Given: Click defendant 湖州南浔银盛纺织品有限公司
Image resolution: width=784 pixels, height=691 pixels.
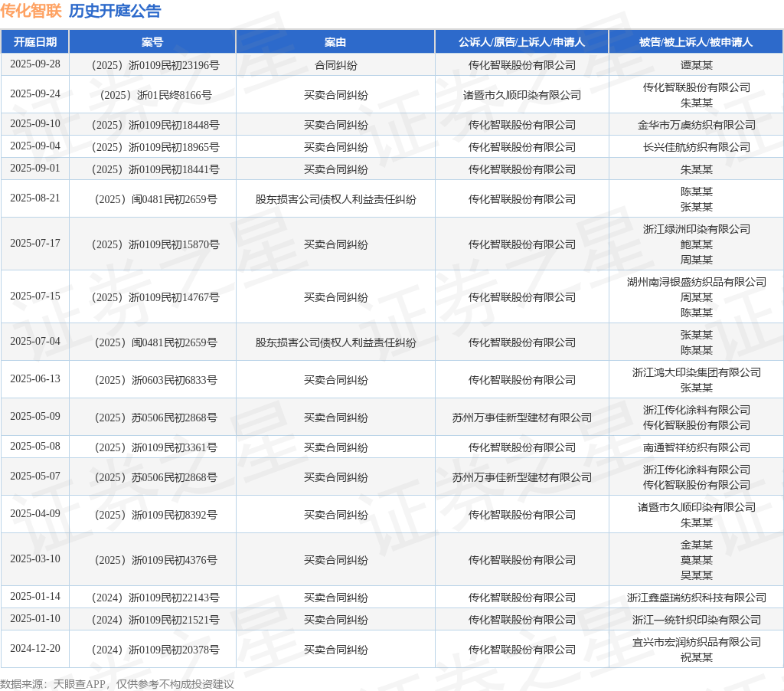Looking at the screenshot, I should (x=696, y=282).
